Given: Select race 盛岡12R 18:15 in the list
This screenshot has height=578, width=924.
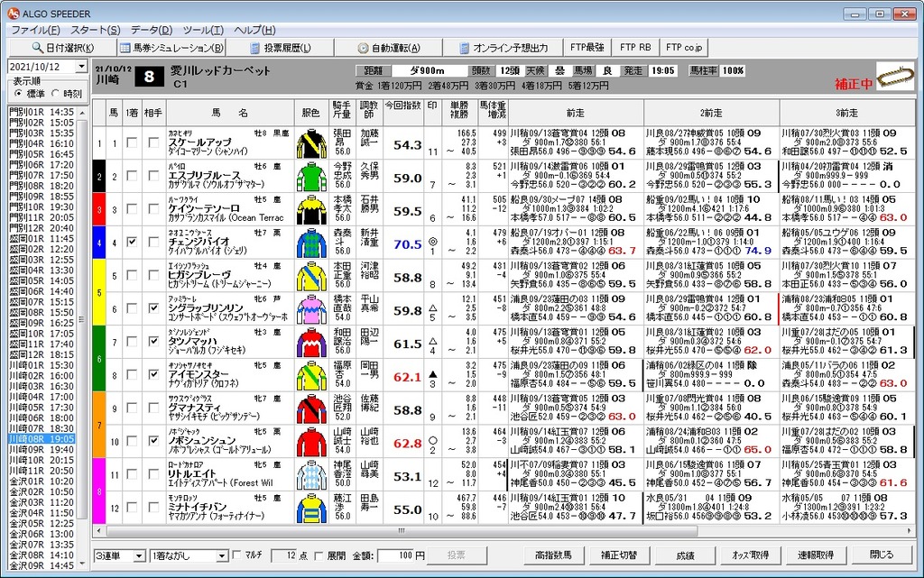Looking at the screenshot, I should tap(42, 355).
